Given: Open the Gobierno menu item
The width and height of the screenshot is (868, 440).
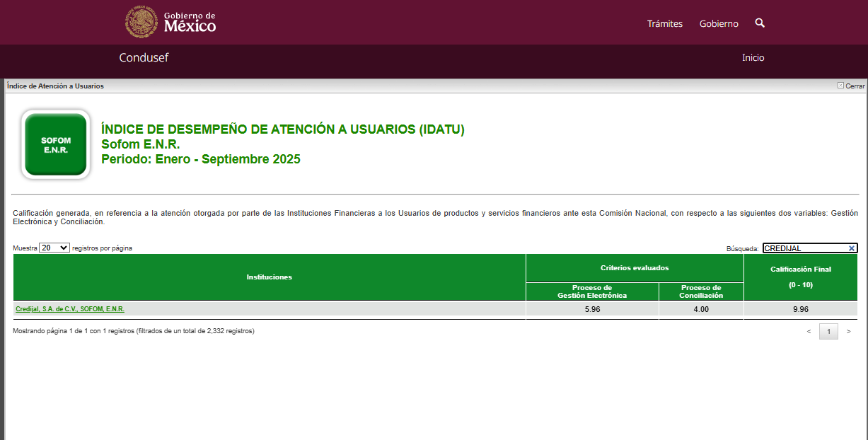Looking at the screenshot, I should click(x=719, y=23).
